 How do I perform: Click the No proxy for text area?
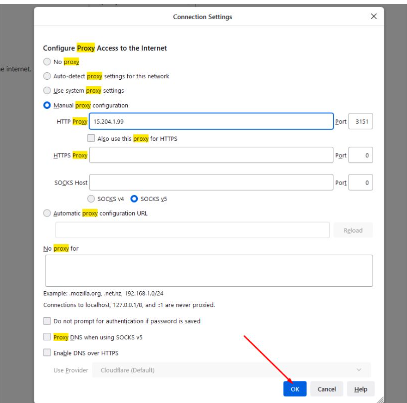point(209,270)
